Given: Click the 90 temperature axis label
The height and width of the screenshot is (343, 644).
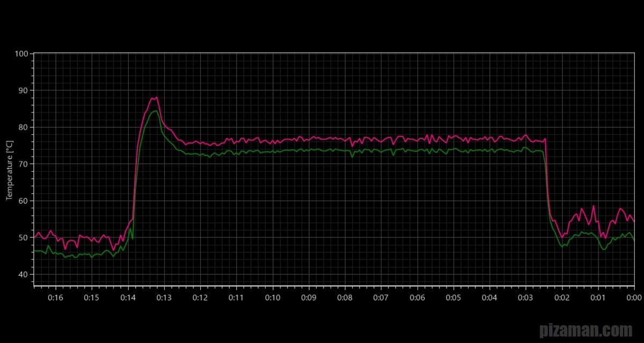Looking at the screenshot, I should [x=24, y=91].
